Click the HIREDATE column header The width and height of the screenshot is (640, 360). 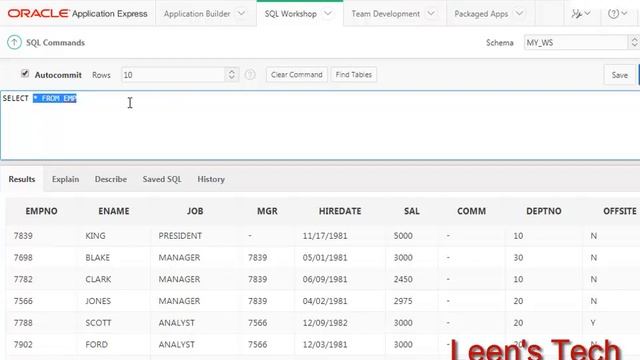[340, 211]
